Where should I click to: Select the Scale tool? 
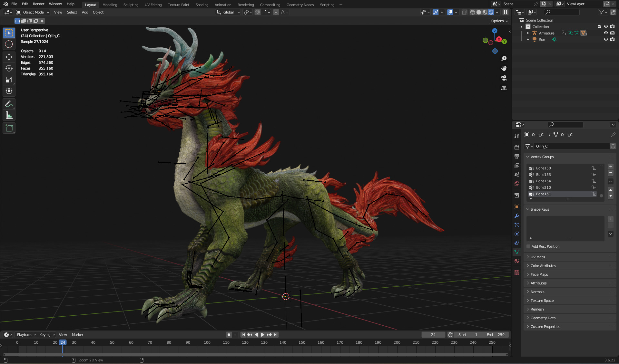(x=9, y=80)
